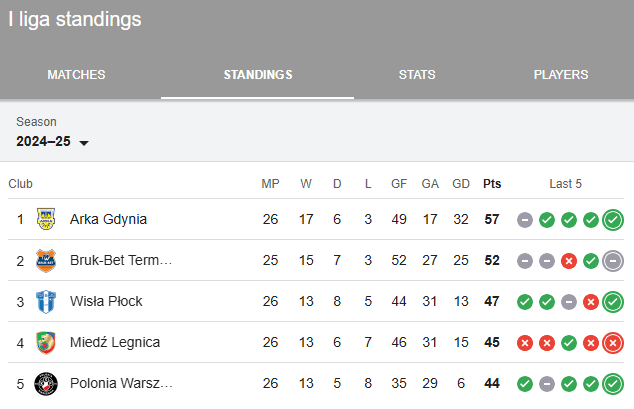Image resolution: width=634 pixels, height=409 pixels.
Task: Open the Season 2024–25 dropdown
Action: point(52,141)
